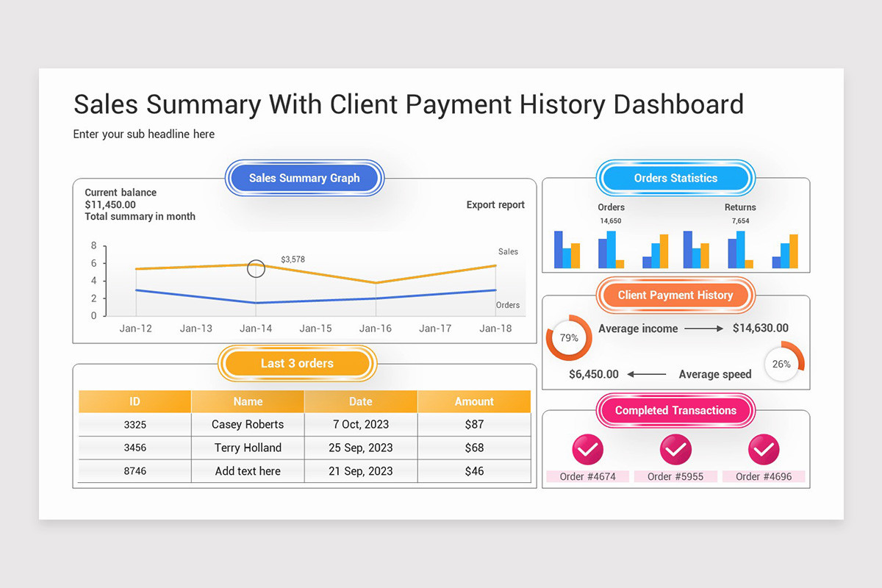Click the arrow next to Average income
The width and height of the screenshot is (882, 588).
point(704,329)
